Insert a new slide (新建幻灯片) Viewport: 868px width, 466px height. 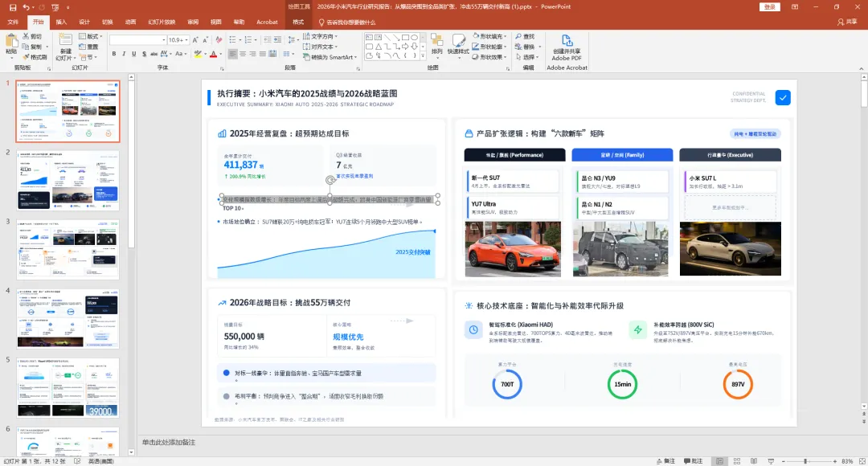(x=65, y=47)
